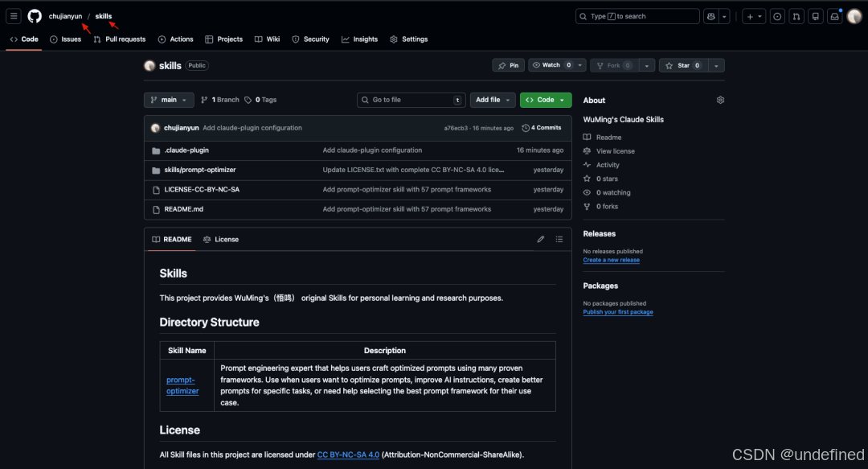Open the skills/prompt-optimizer folder
868x469 pixels.
coord(200,170)
